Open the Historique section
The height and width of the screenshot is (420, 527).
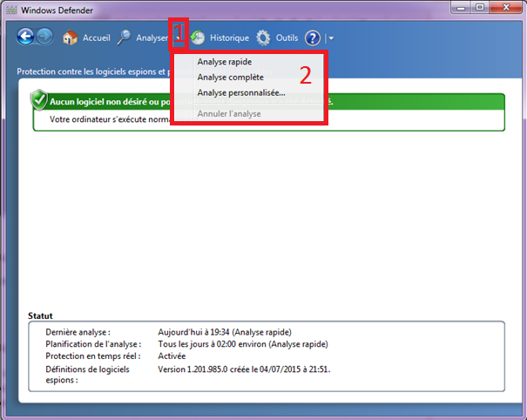pos(230,38)
